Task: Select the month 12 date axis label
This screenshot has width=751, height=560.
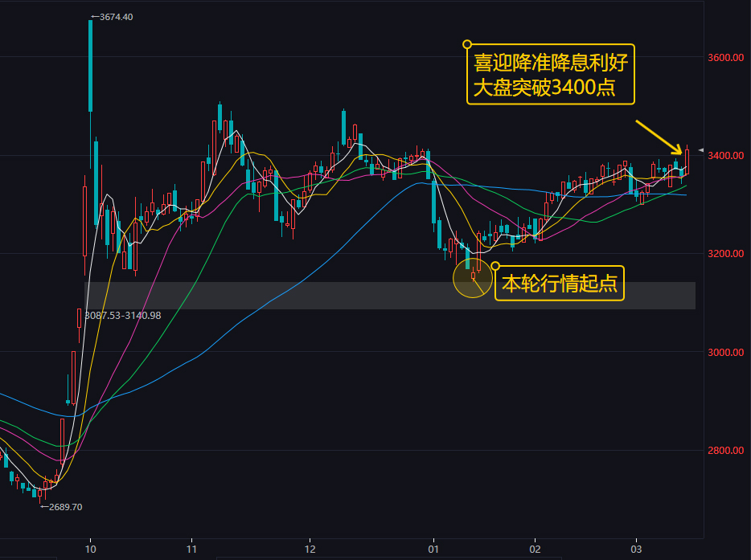Action: [310, 549]
